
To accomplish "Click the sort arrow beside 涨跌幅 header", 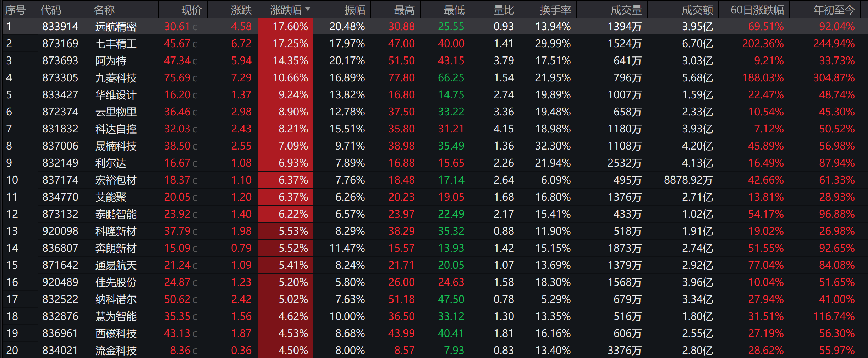I will (308, 9).
